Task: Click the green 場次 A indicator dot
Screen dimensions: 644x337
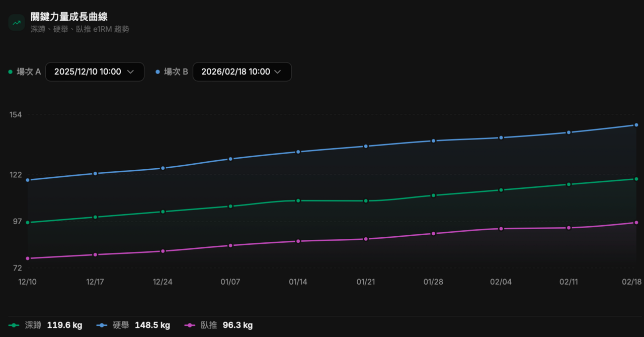Action: 11,72
